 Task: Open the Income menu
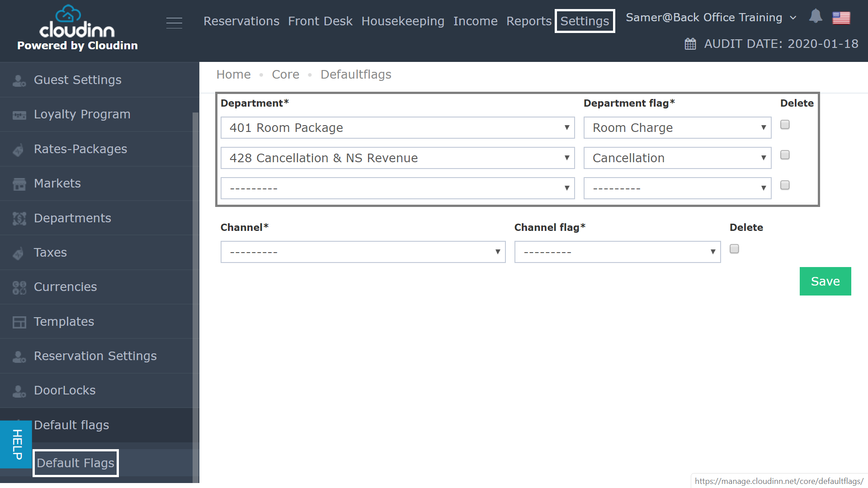[x=475, y=21]
